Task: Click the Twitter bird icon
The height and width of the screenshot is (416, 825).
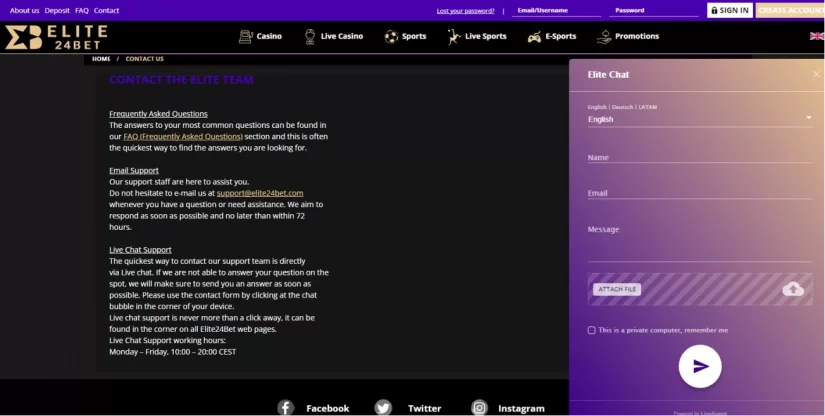Action: [x=383, y=408]
